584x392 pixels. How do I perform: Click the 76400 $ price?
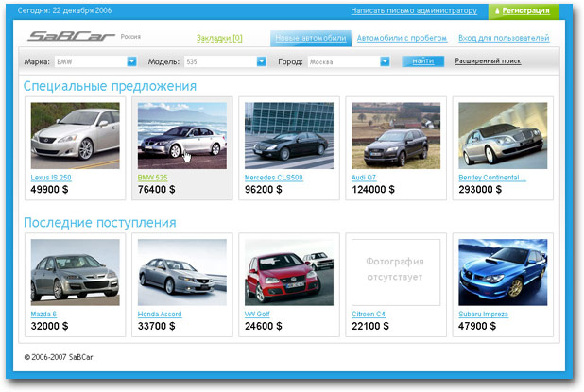click(x=157, y=190)
